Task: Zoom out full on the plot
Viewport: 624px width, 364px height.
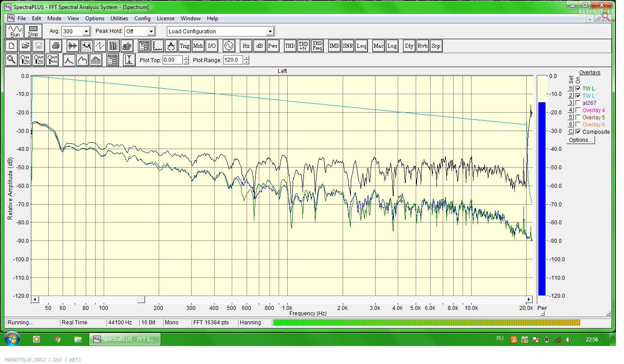Action: click(x=52, y=60)
